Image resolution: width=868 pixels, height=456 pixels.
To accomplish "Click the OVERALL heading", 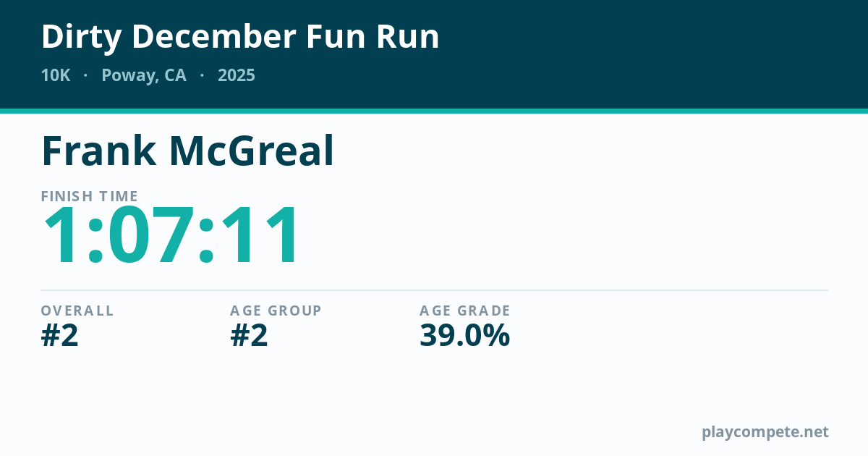I will point(77,311).
